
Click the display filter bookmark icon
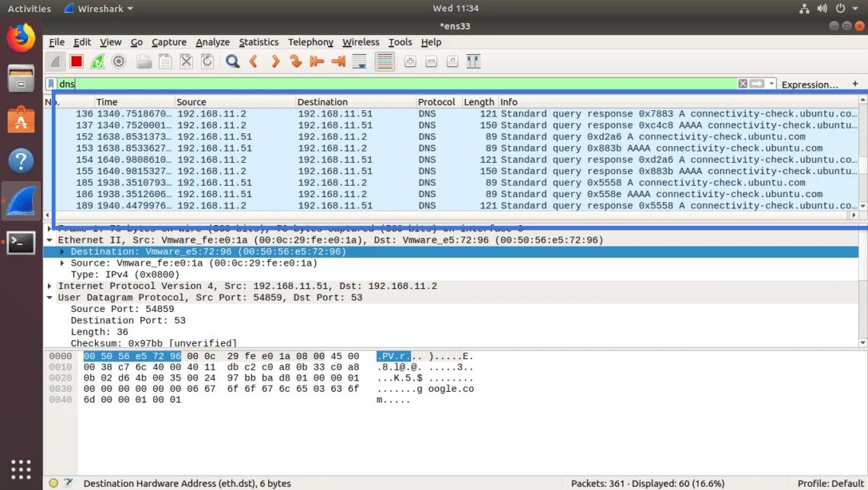point(51,84)
